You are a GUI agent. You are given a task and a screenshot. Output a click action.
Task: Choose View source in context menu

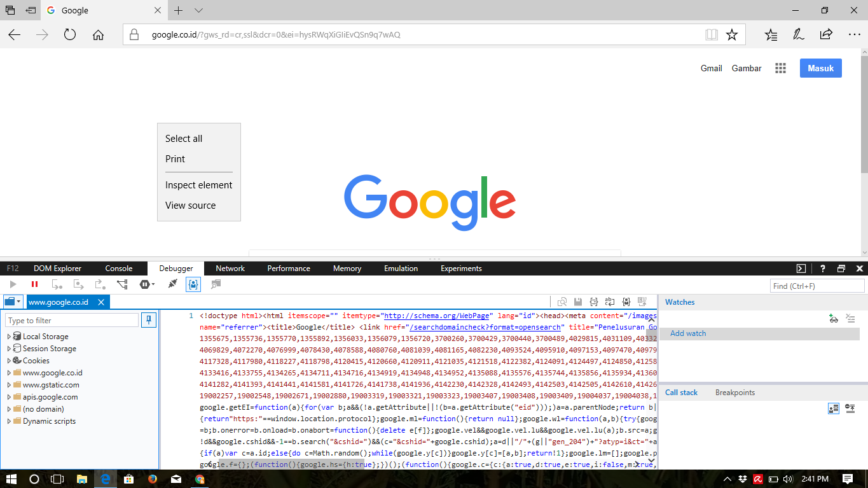click(x=191, y=206)
